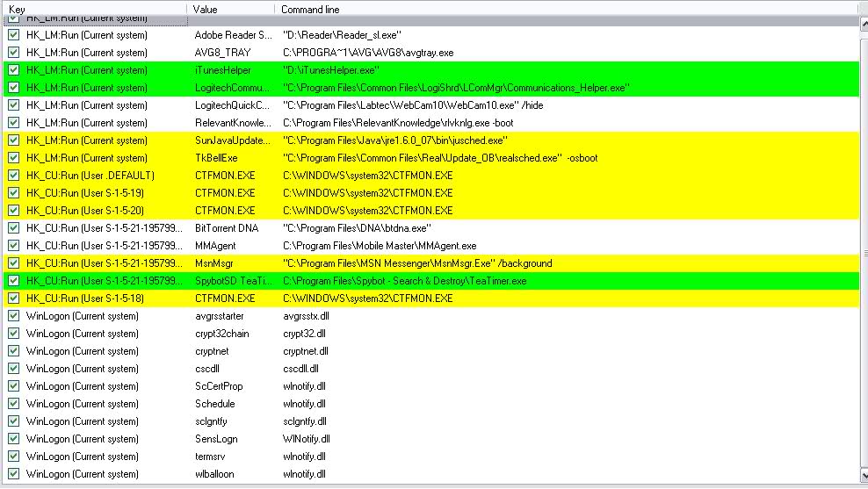
Task: Select the crypt32.dll command line
Action: coord(304,334)
